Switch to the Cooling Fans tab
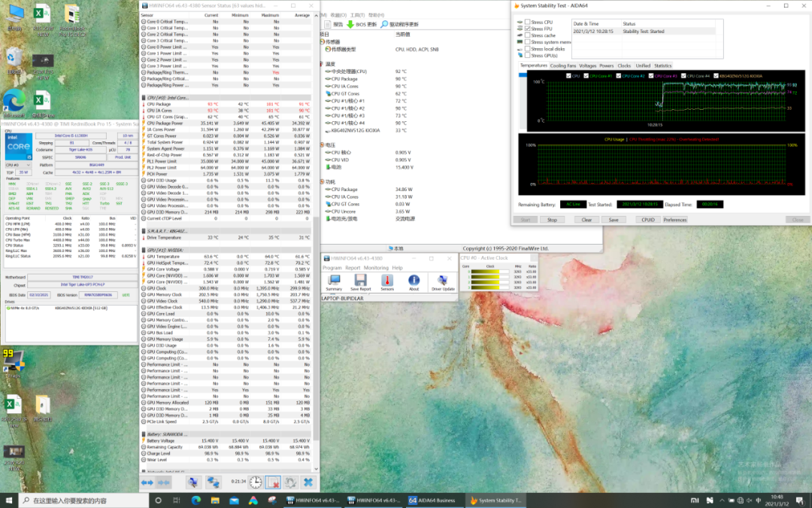The height and width of the screenshot is (508, 812). (562, 65)
